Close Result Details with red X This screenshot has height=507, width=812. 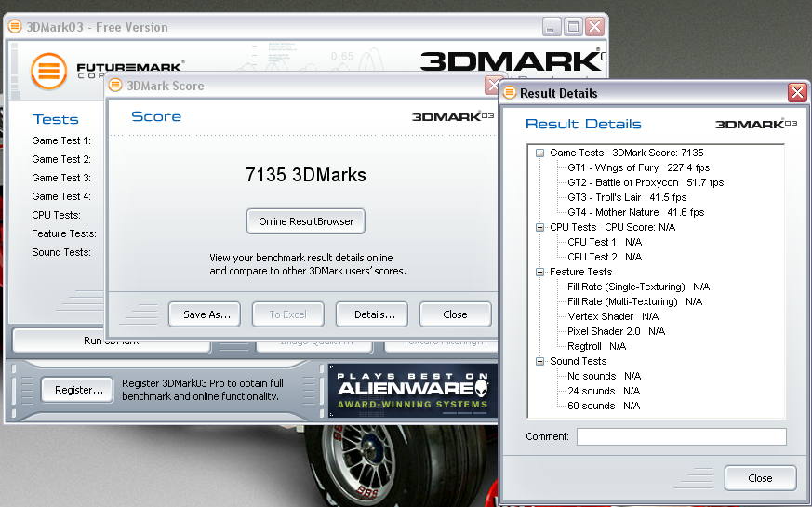797,93
